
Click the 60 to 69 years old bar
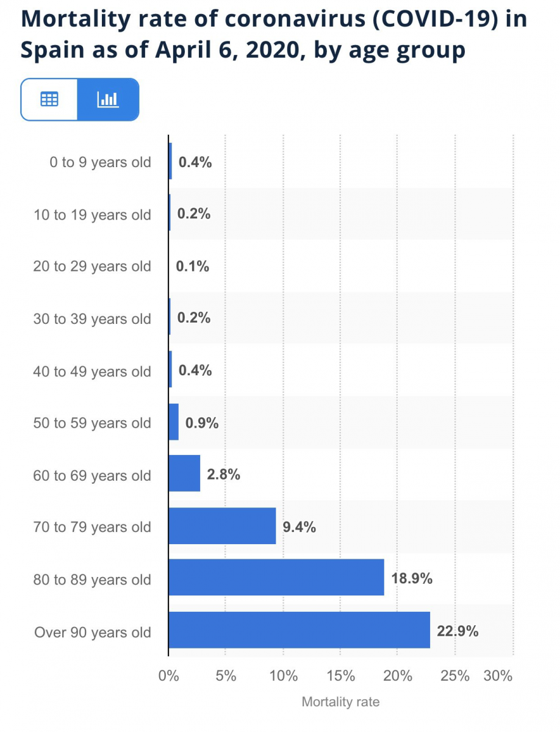tap(184, 473)
